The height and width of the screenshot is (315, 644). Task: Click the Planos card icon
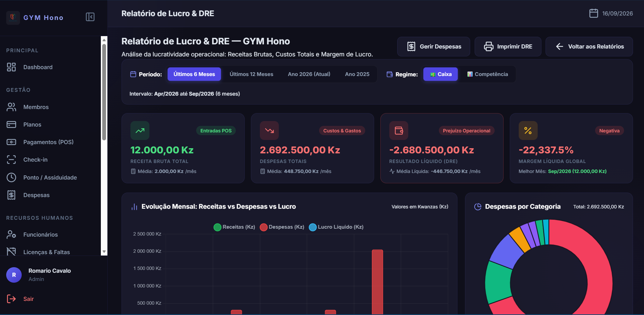[x=11, y=124]
